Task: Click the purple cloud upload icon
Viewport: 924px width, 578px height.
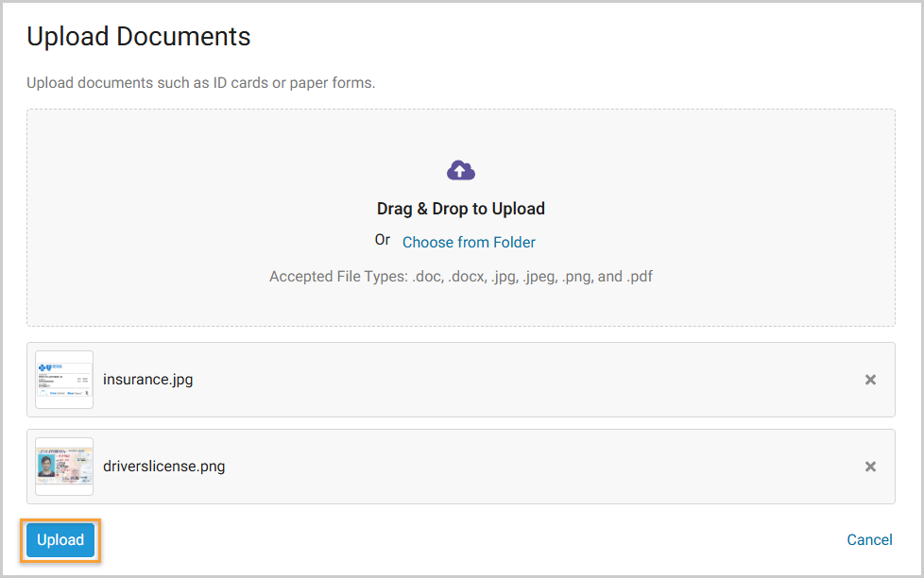Action: tap(461, 170)
